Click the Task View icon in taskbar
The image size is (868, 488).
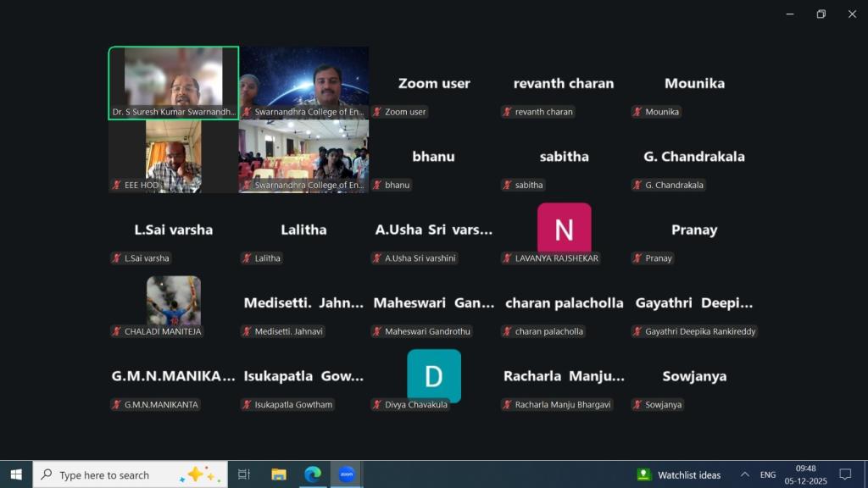[244, 474]
